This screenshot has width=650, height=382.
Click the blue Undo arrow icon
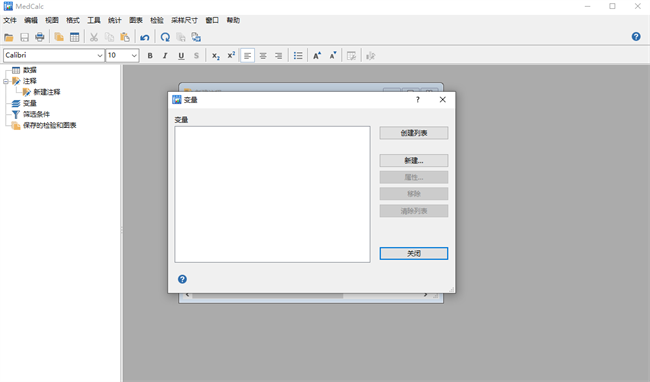click(x=145, y=37)
